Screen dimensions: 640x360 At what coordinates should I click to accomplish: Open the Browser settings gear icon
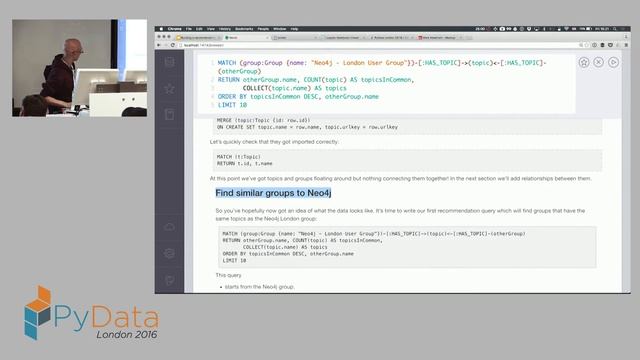point(169,253)
